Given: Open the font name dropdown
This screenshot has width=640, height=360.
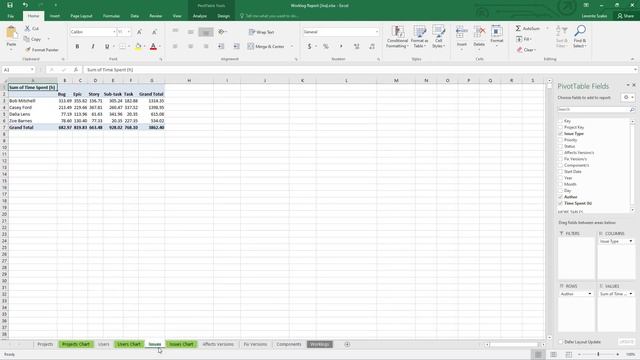Looking at the screenshot, I should click(114, 32).
